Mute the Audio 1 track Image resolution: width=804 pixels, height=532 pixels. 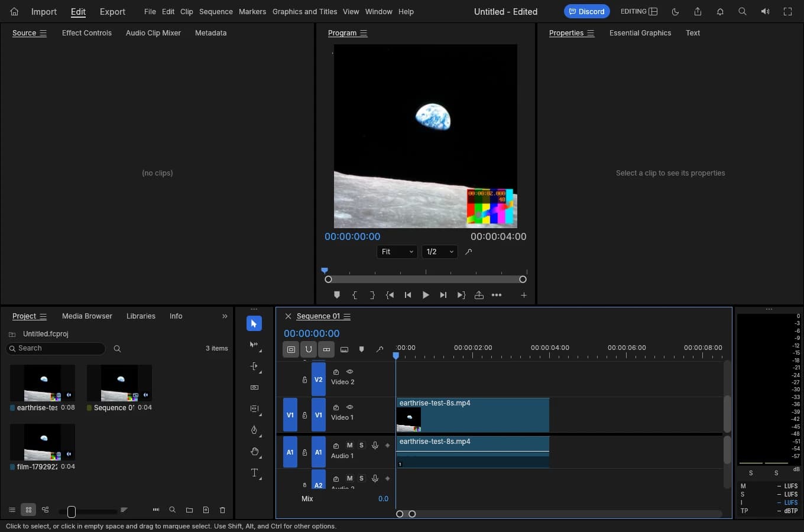pos(349,445)
